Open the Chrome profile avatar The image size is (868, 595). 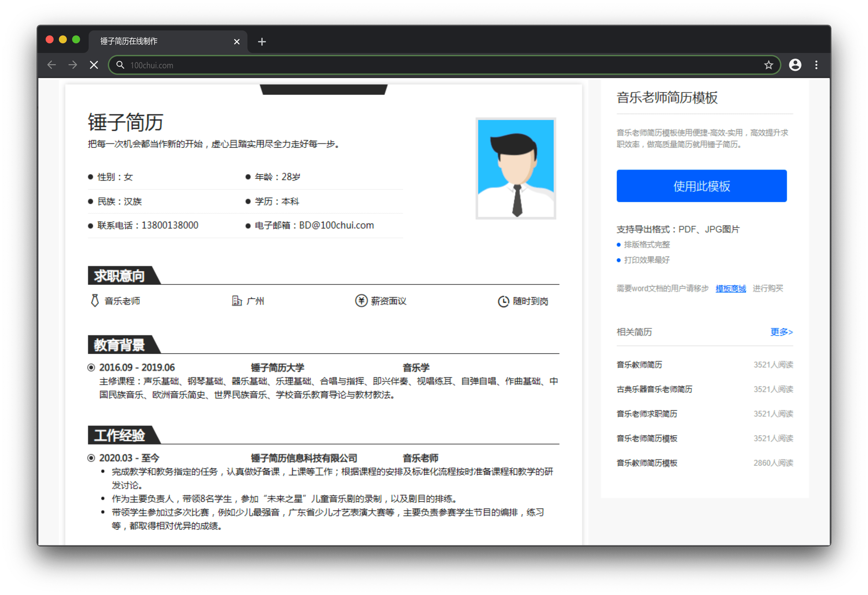pos(795,65)
